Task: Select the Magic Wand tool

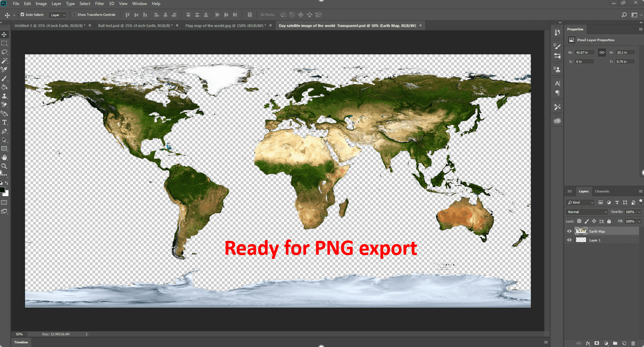Action: click(5, 61)
